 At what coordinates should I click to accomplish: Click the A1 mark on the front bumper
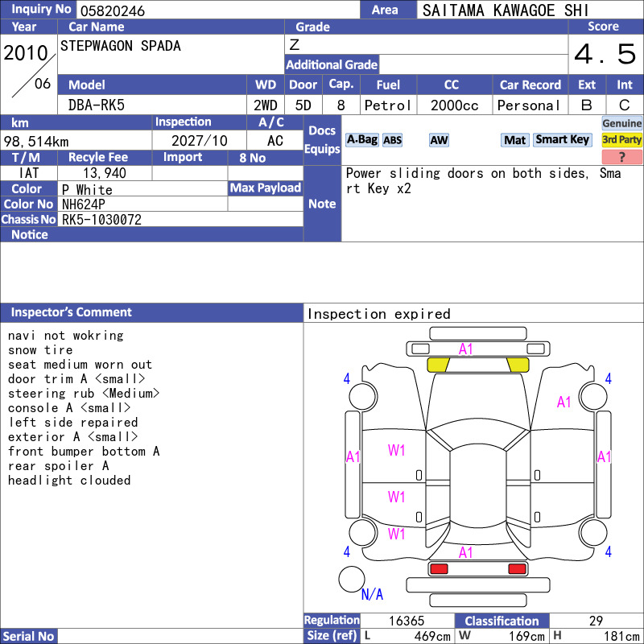pos(466,349)
